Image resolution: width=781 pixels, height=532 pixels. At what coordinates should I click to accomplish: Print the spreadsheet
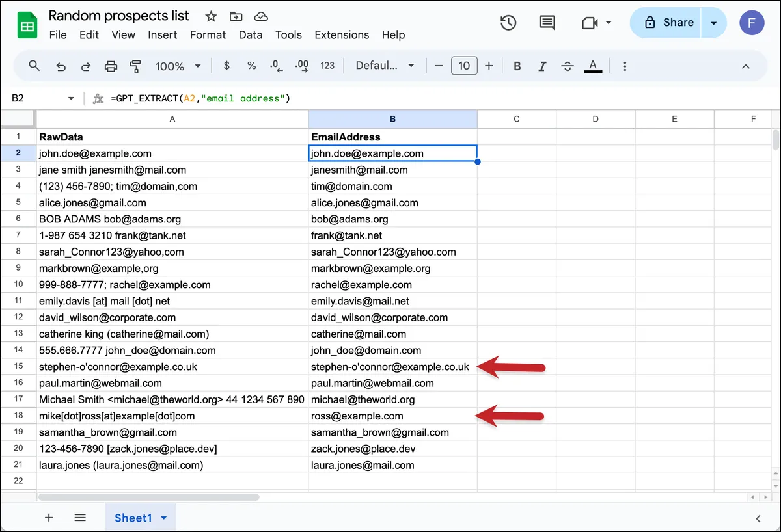[x=111, y=66]
